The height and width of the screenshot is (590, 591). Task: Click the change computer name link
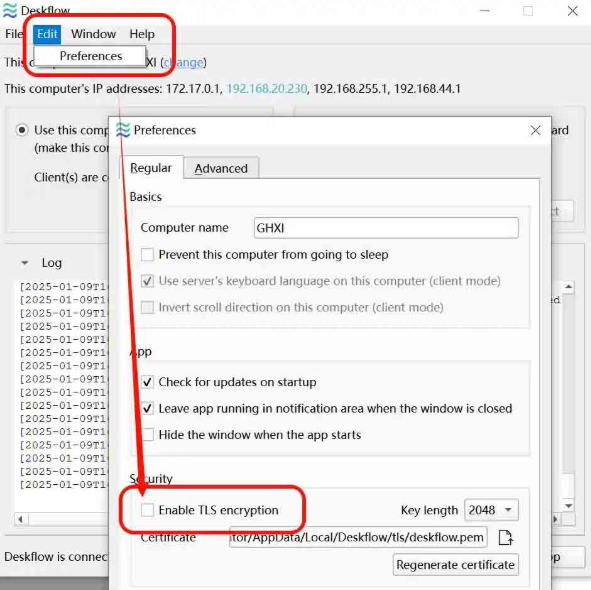184,62
